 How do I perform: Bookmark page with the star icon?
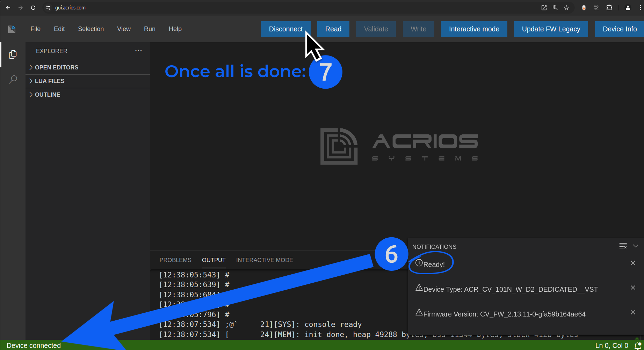[x=566, y=8]
